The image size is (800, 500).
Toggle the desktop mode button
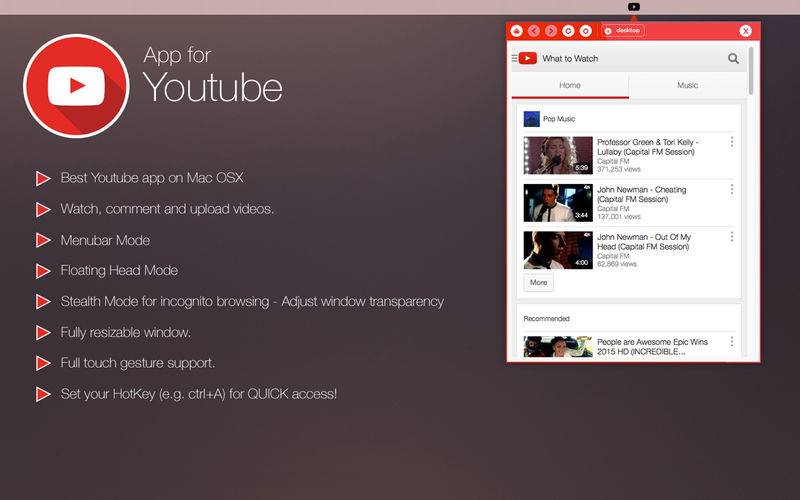tap(622, 31)
